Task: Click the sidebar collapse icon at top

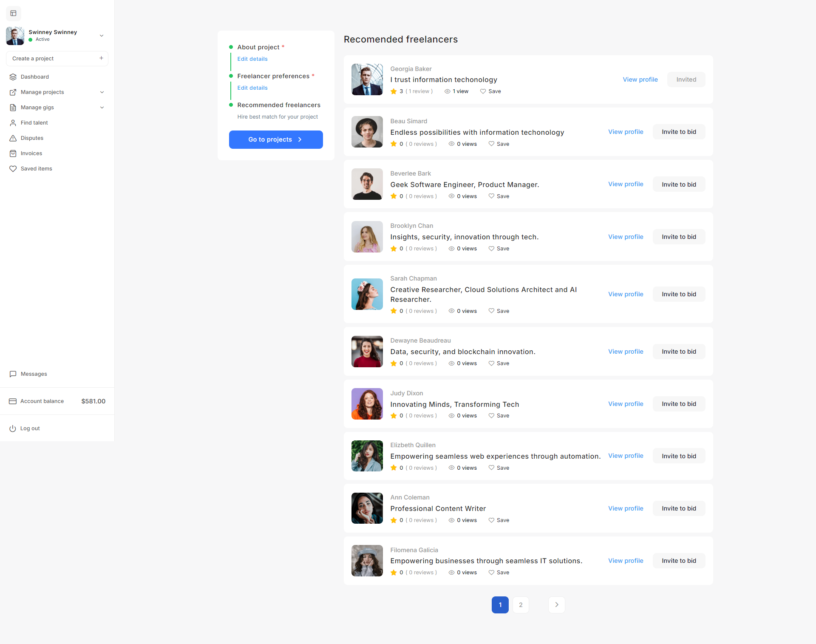Action: click(13, 13)
